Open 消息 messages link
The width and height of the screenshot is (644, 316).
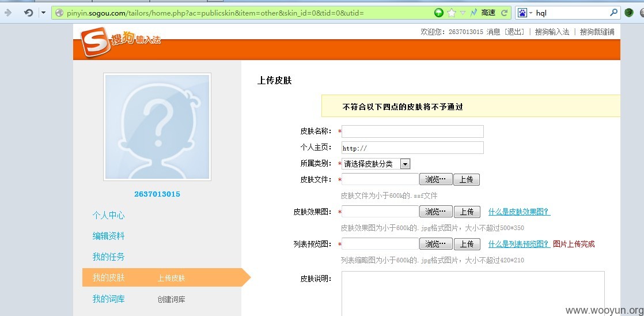tap(493, 32)
